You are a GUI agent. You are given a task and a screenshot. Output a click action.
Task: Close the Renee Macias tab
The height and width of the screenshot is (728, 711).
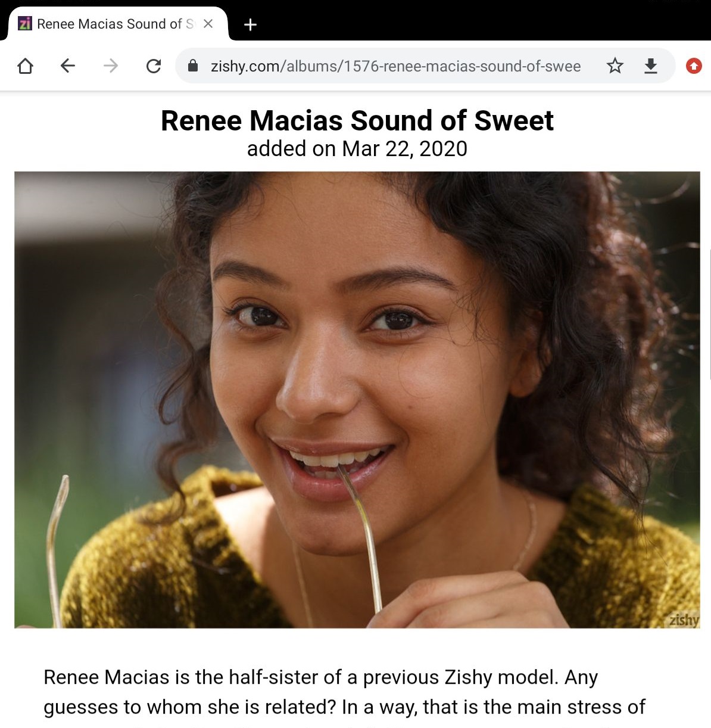[x=208, y=24]
